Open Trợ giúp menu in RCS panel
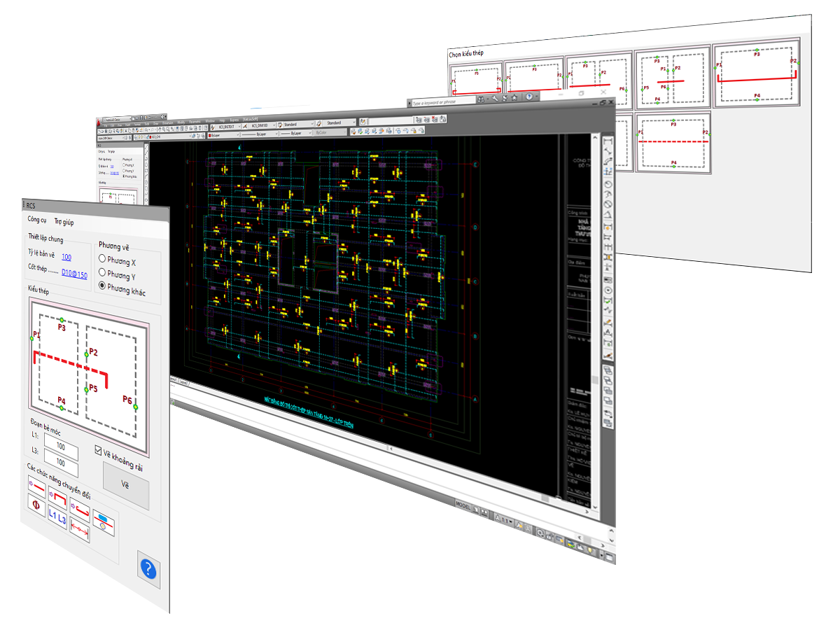 pos(64,222)
